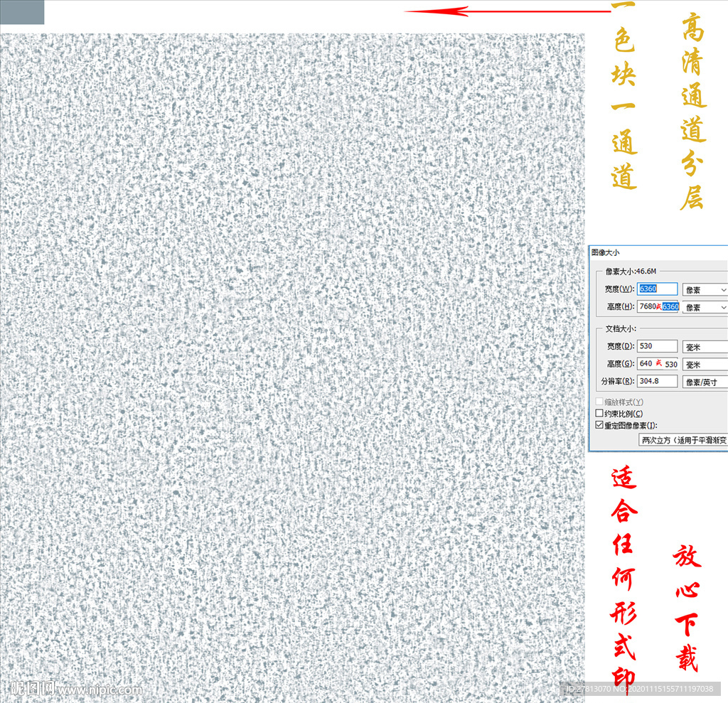Toggle the 缩放样式(Y) checkbox
The image size is (728, 703).
pos(599,402)
